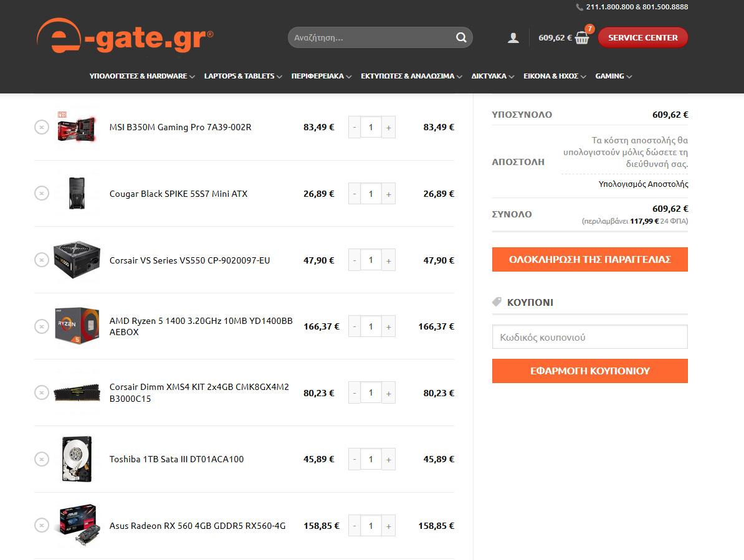744x560 pixels.
Task: Decrease quantity of Asus Radeon RX 560
Action: [x=355, y=526]
